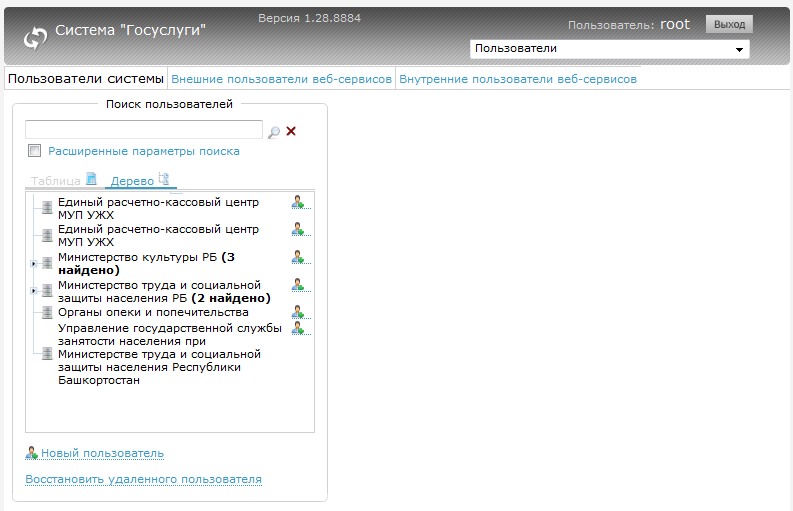Select the Дерево view tab

pyautogui.click(x=132, y=181)
